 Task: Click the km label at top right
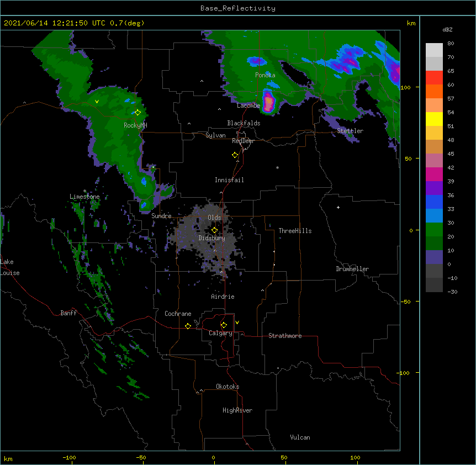pos(411,23)
